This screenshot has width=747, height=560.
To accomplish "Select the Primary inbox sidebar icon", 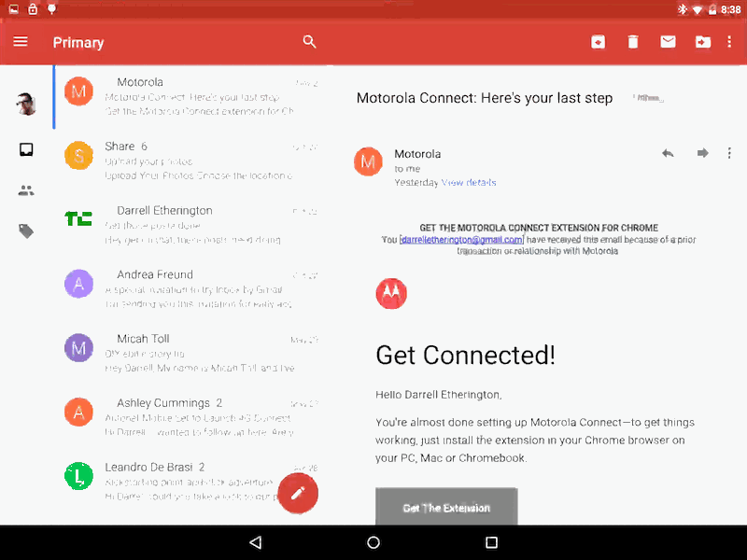I will click(26, 149).
